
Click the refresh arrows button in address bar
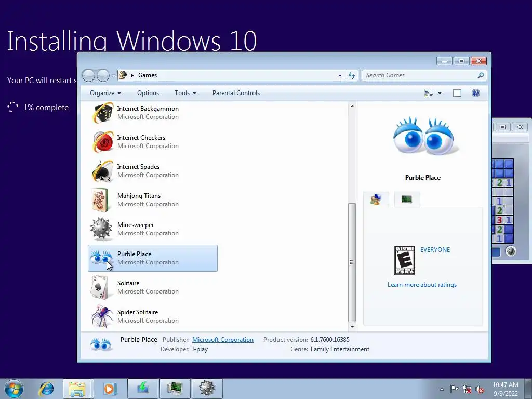click(352, 75)
